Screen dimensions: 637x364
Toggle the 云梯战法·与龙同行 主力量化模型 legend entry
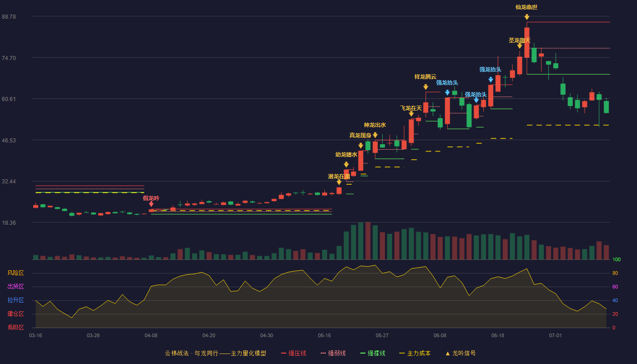215,353
